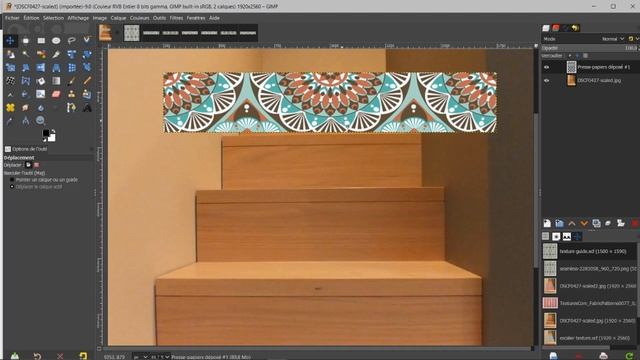Set Déplacer mode to selection

click(x=36, y=165)
